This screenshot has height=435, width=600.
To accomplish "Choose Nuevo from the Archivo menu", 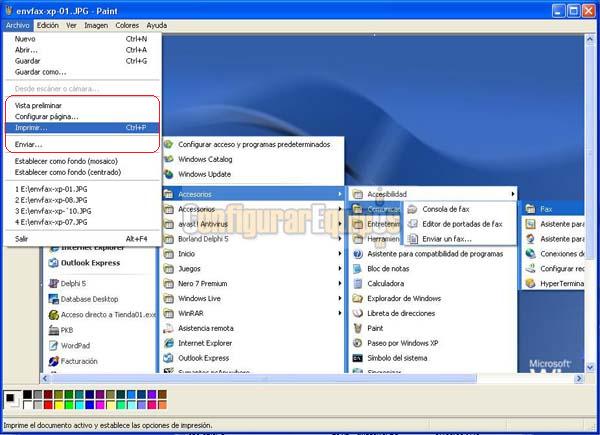I will 82,39.
